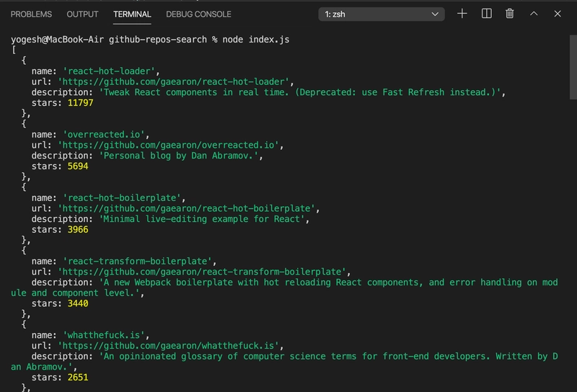This screenshot has width=577, height=392.
Task: Open the '1: zsh' terminal selector dropdown
Action: pos(382,14)
